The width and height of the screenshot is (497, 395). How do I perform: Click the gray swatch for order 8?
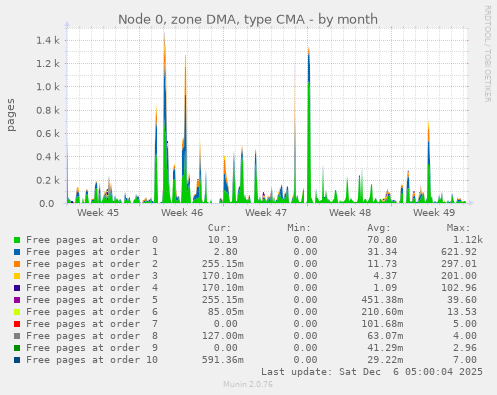pyautogui.click(x=17, y=336)
